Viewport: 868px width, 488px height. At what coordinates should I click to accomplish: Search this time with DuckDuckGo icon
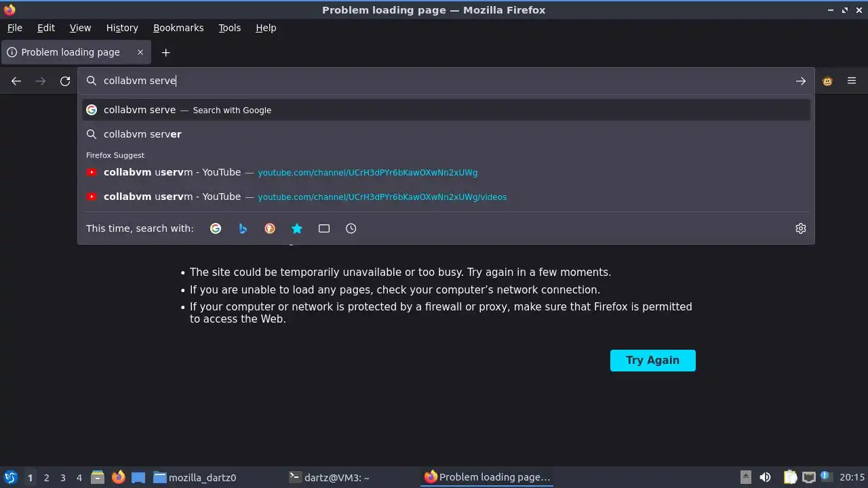(270, 228)
